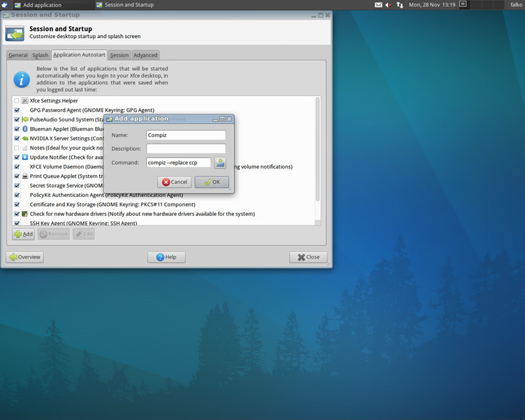Uncheck the NVIDIA X Server Settings entry
The image size is (525, 420).
(17, 138)
